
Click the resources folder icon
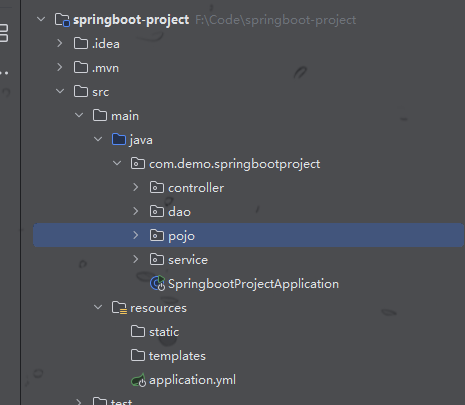119,308
